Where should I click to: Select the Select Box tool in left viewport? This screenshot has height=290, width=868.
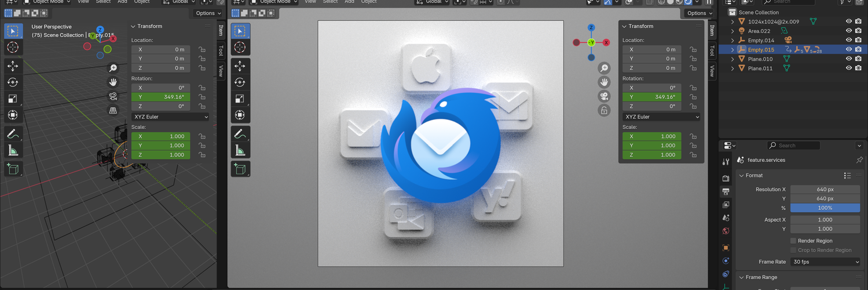(x=13, y=31)
